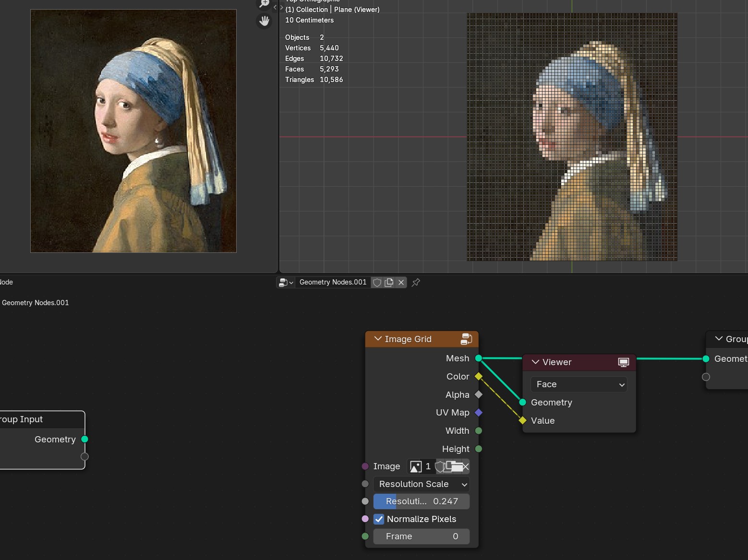748x560 pixels.
Task: Open the Resolution Scale dropdown
Action: tap(422, 484)
